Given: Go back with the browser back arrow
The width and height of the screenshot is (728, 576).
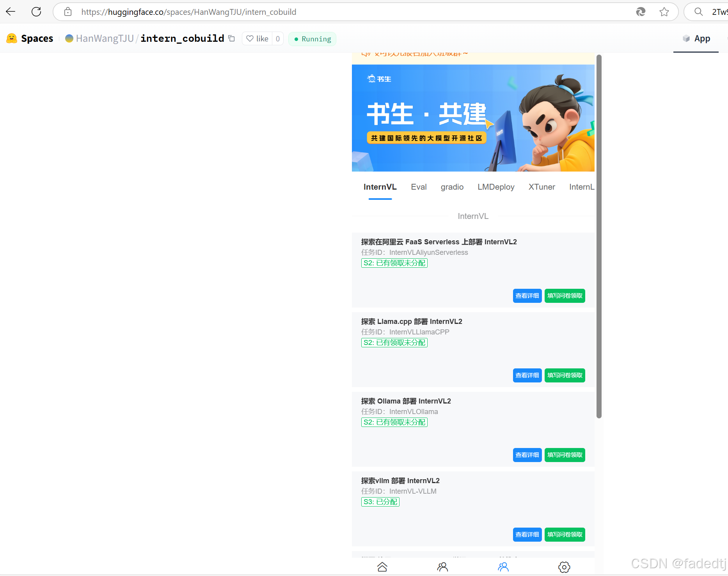Looking at the screenshot, I should click(11, 12).
